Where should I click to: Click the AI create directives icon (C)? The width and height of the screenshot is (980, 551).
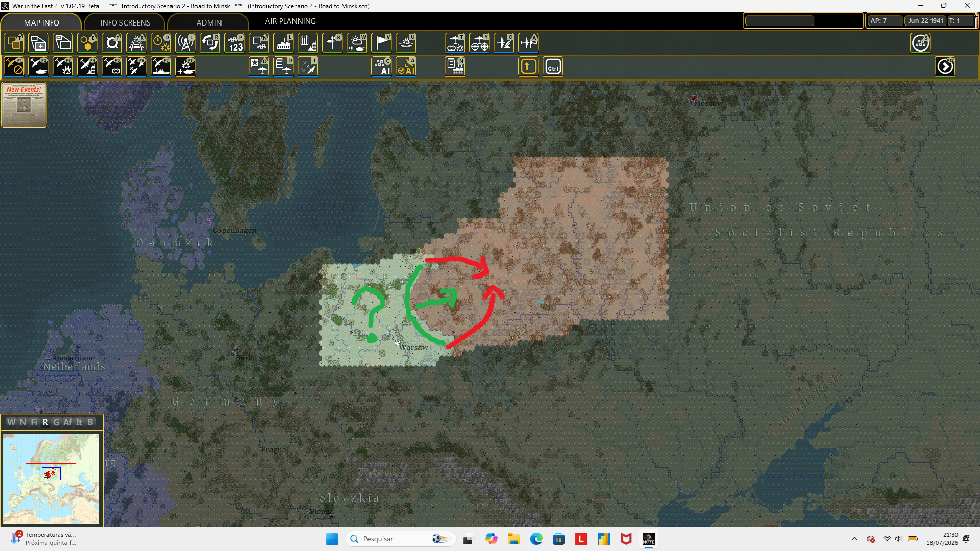click(382, 66)
